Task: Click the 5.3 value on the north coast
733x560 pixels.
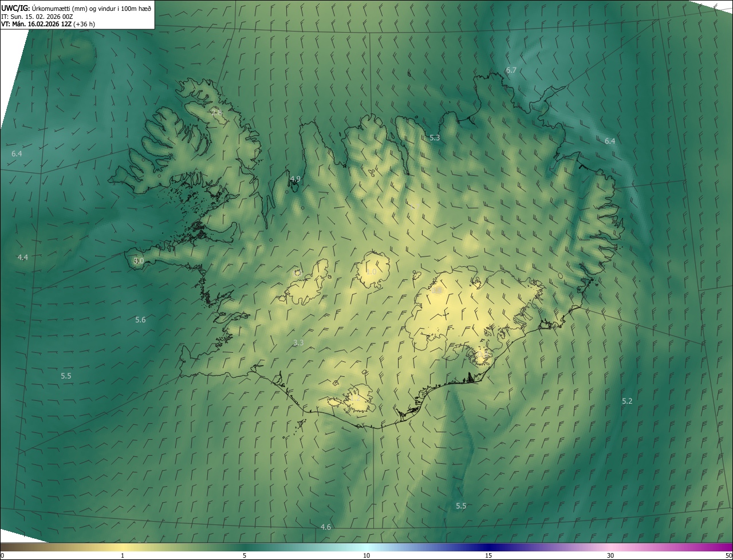Action: pyautogui.click(x=435, y=137)
